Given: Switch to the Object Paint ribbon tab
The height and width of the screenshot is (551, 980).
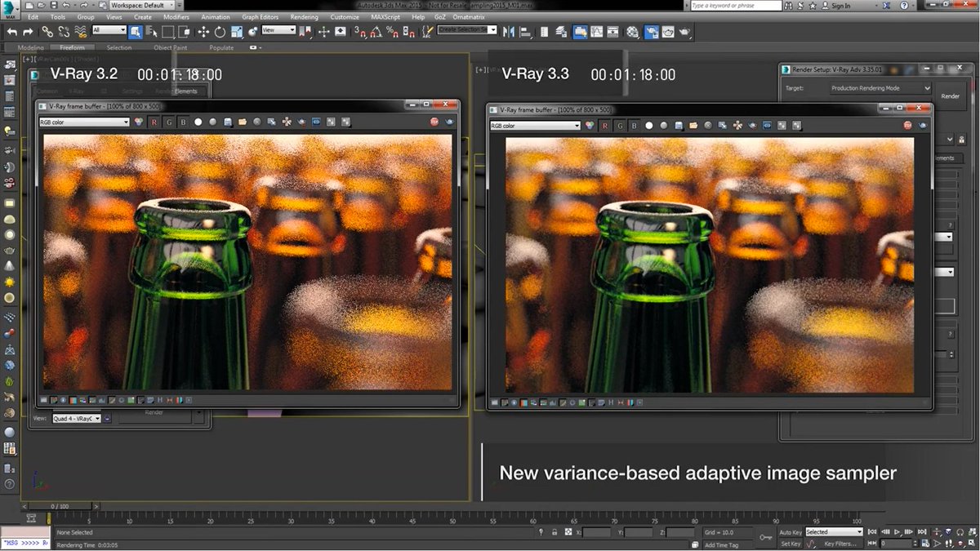Looking at the screenshot, I should pos(170,47).
